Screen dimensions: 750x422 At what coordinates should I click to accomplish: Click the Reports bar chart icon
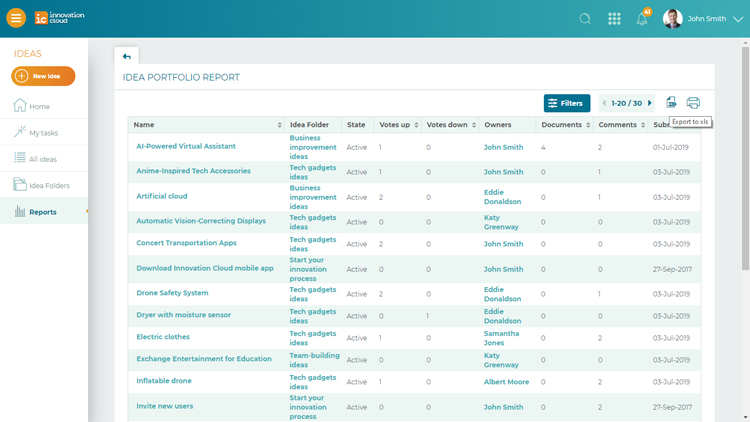[20, 211]
